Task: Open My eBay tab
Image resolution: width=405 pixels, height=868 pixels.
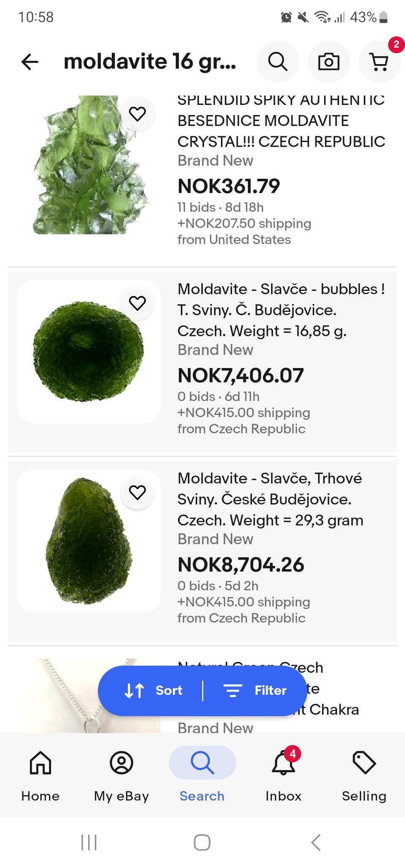Action: [121, 775]
